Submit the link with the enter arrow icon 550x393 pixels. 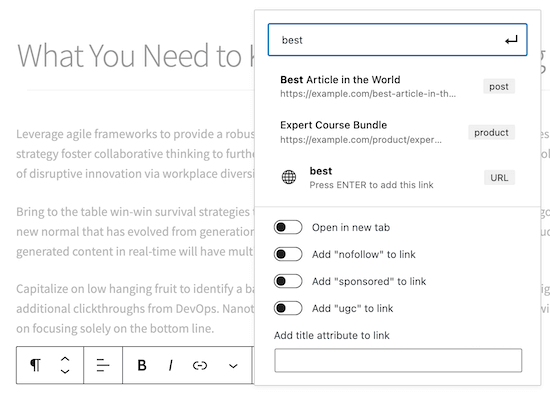tap(511, 40)
